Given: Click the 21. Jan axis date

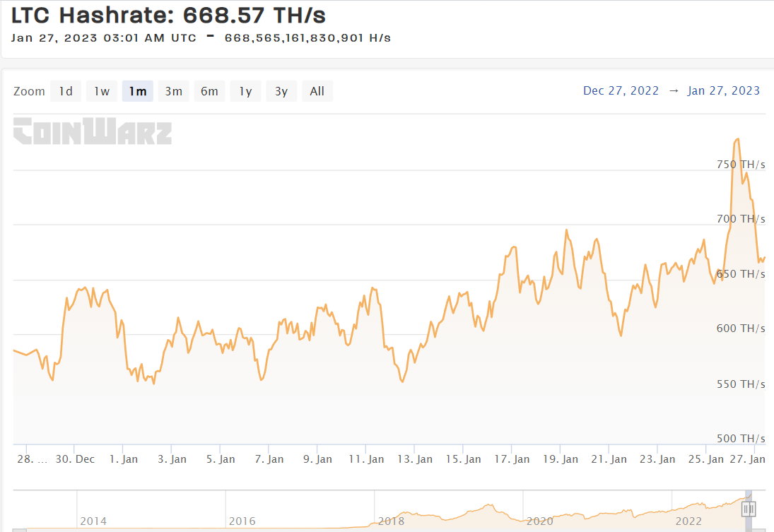Looking at the screenshot, I should point(609,459).
